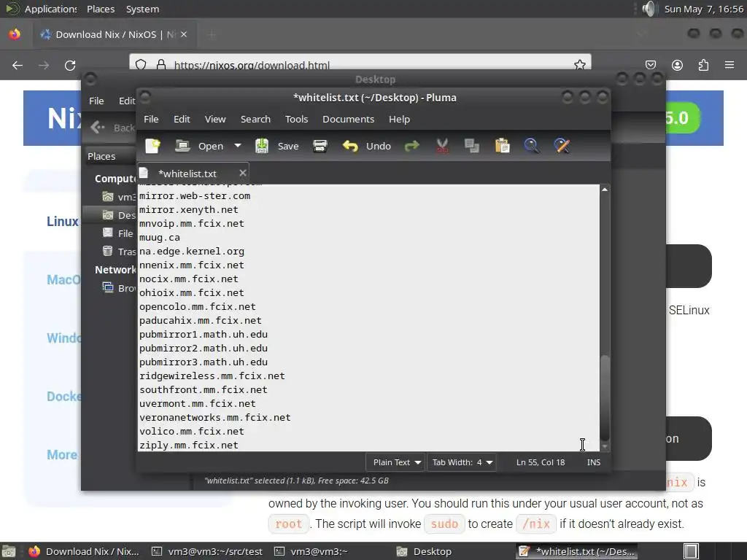
Task: Open Pluma's Documents menu
Action: click(348, 119)
